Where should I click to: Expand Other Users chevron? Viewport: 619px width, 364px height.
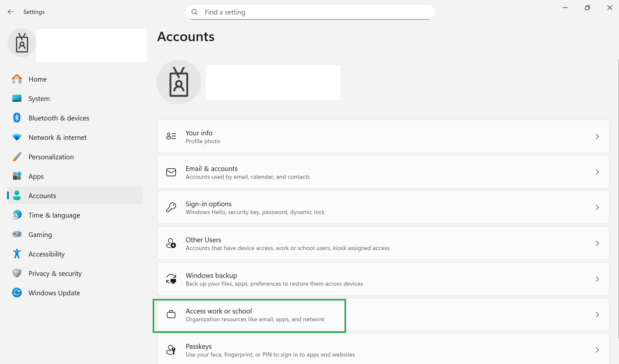pyautogui.click(x=597, y=243)
